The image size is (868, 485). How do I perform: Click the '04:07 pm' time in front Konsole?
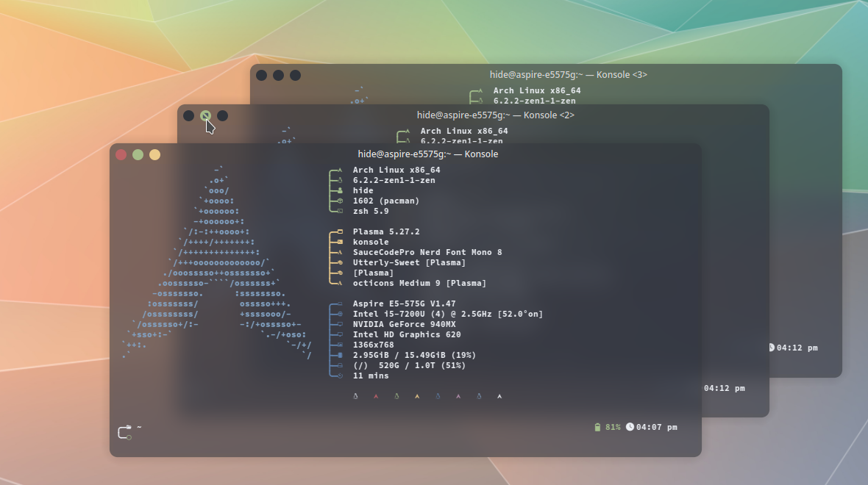click(657, 427)
